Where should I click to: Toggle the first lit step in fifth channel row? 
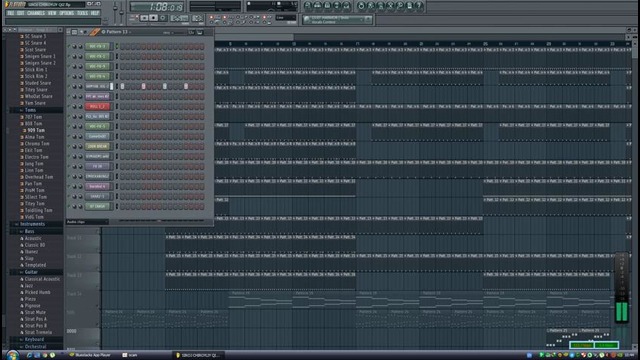tap(122, 87)
